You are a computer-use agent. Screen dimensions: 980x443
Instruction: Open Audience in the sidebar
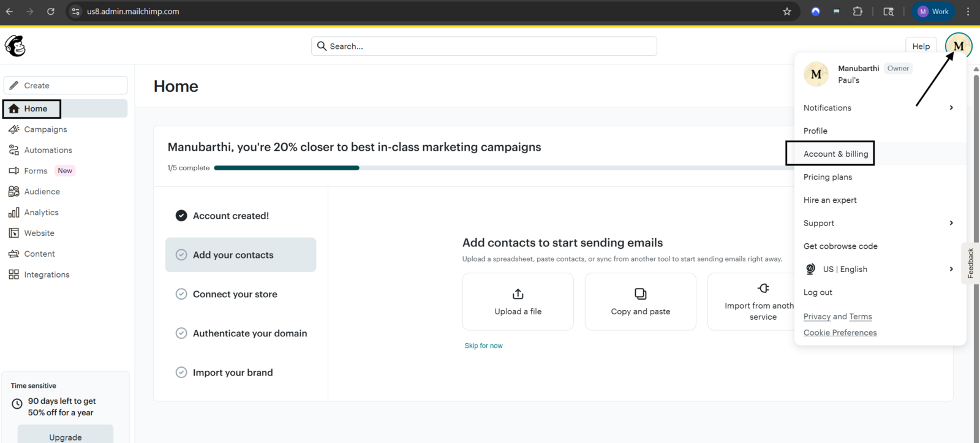(x=42, y=192)
